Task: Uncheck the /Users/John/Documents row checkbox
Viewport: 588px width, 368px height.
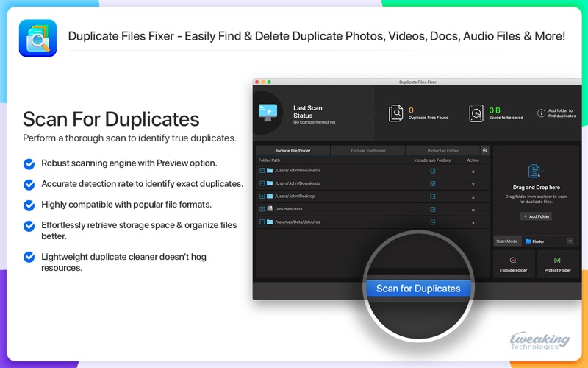Action: (x=262, y=171)
